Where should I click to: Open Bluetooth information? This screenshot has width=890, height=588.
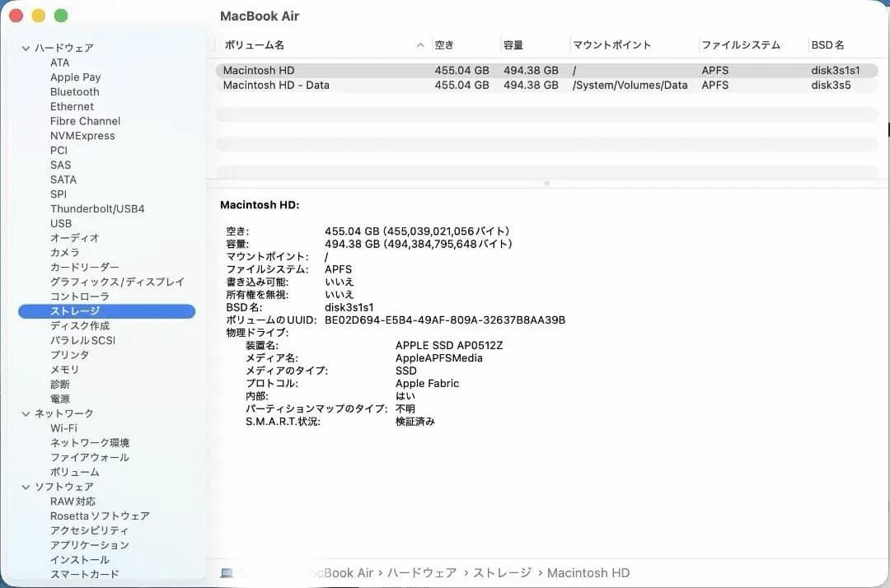pos(74,91)
